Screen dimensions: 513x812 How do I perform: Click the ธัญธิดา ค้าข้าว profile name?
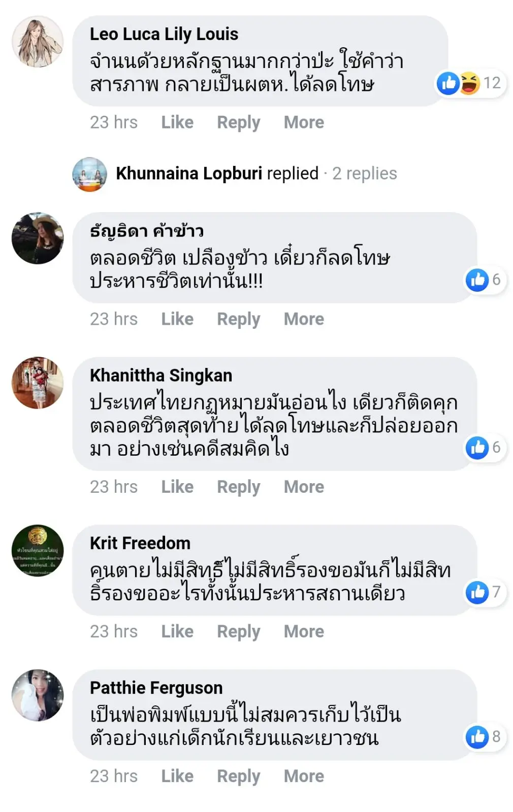[x=147, y=231]
